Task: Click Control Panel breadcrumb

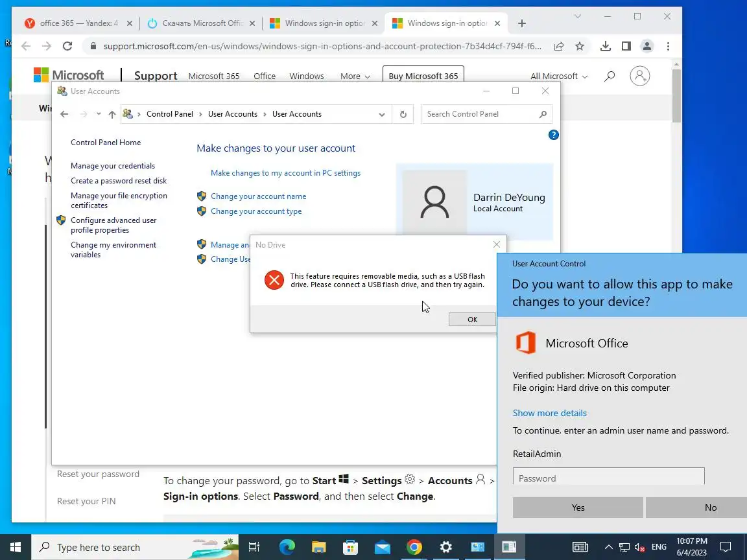Action: click(x=170, y=114)
